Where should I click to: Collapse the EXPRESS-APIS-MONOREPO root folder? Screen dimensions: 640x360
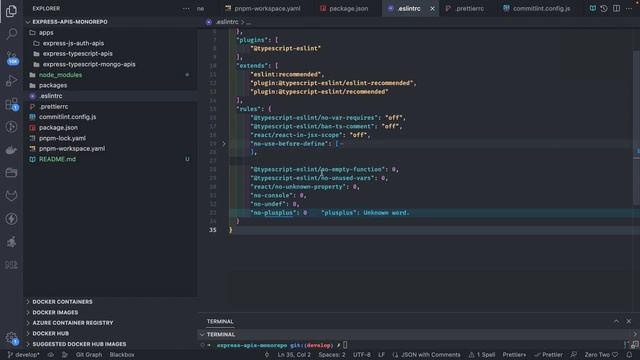[69, 22]
